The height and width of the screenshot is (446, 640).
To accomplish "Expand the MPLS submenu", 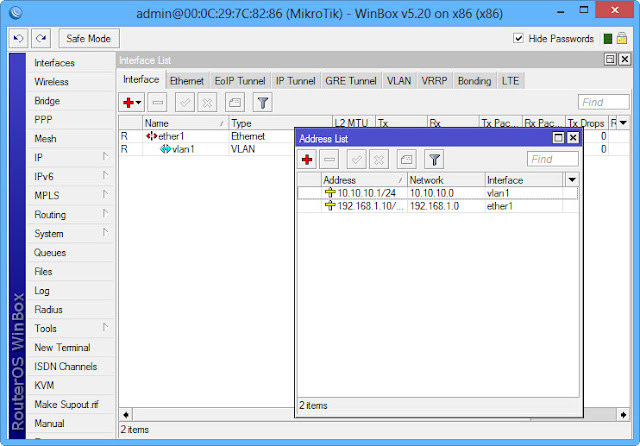I will tap(70, 195).
